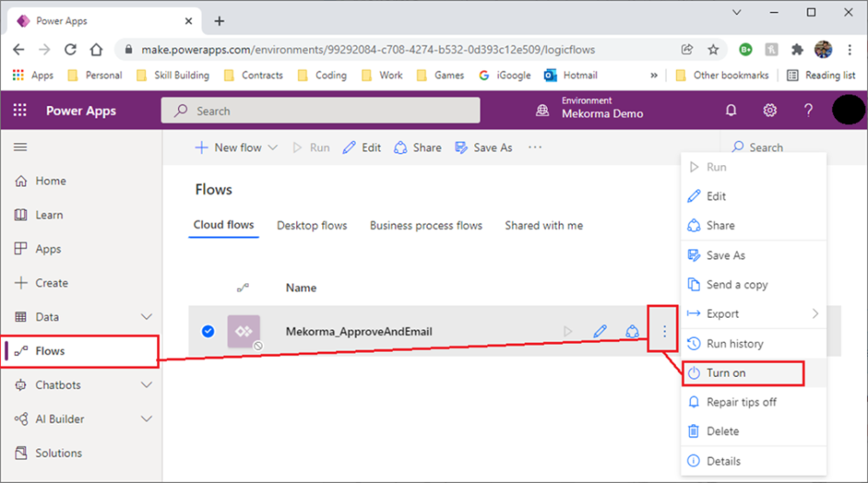Go to Chrome home page button
This screenshot has width=868, height=483.
click(x=96, y=50)
